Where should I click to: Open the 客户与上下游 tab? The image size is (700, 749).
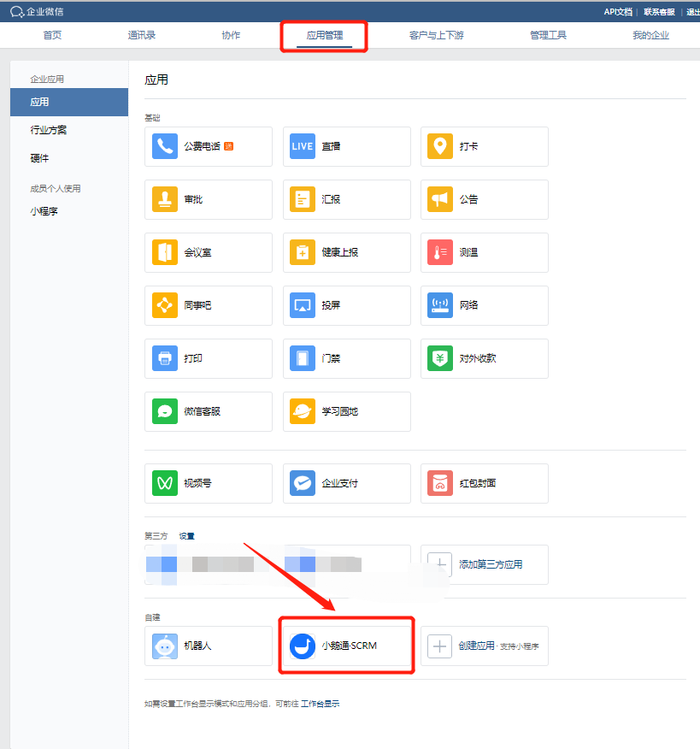[437, 35]
